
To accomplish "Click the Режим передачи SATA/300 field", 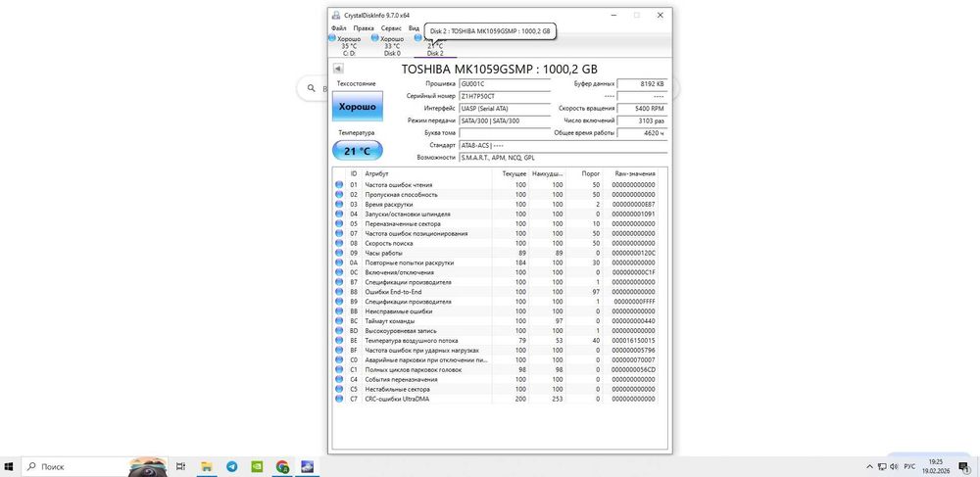I will [x=505, y=120].
